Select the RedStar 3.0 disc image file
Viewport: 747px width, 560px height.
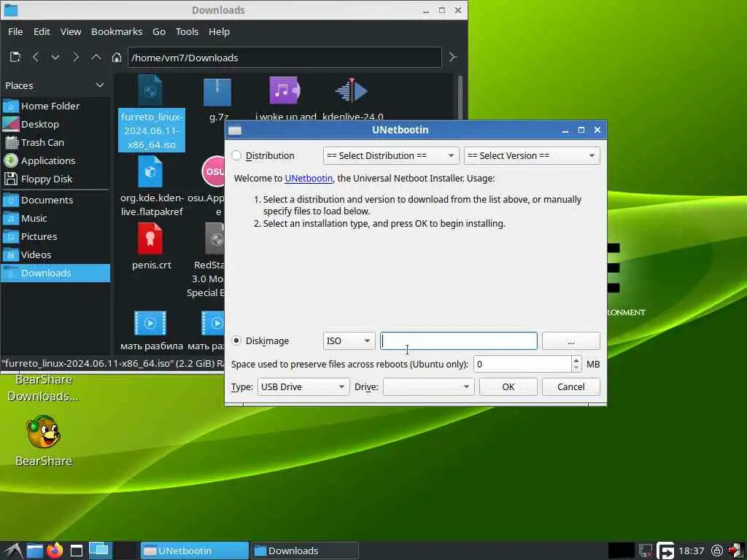(214, 238)
